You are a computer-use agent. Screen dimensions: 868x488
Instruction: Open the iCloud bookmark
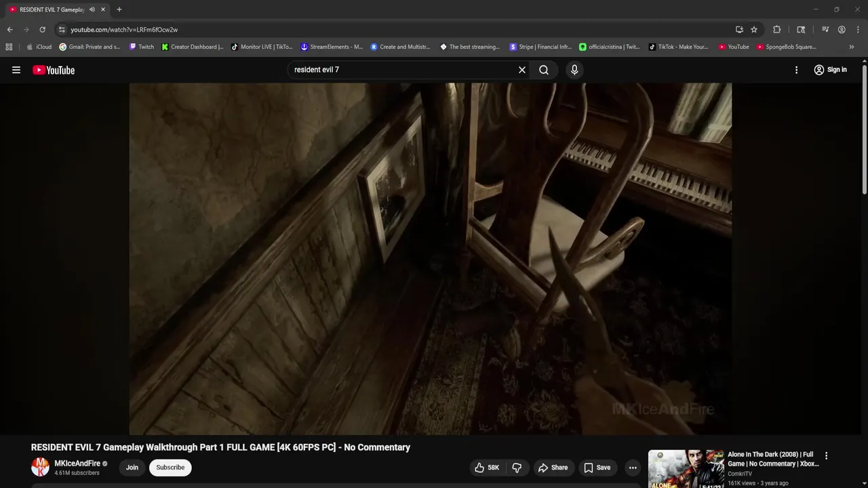(x=39, y=47)
